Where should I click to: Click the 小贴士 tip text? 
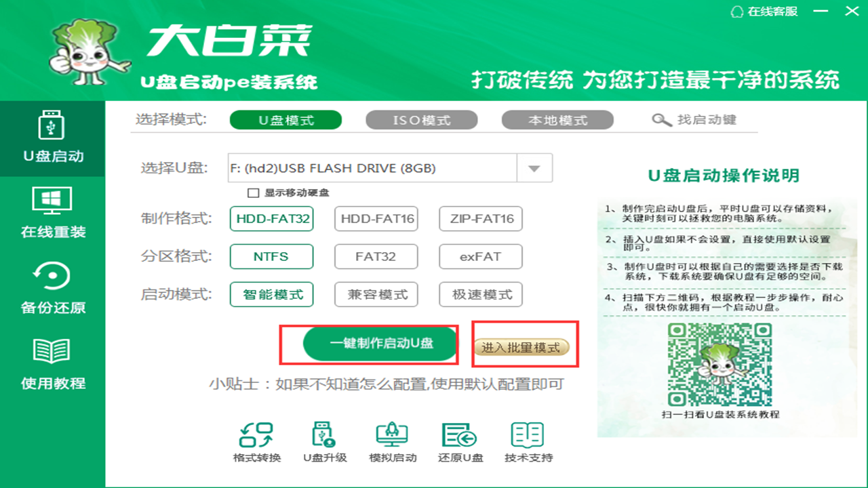(386, 384)
